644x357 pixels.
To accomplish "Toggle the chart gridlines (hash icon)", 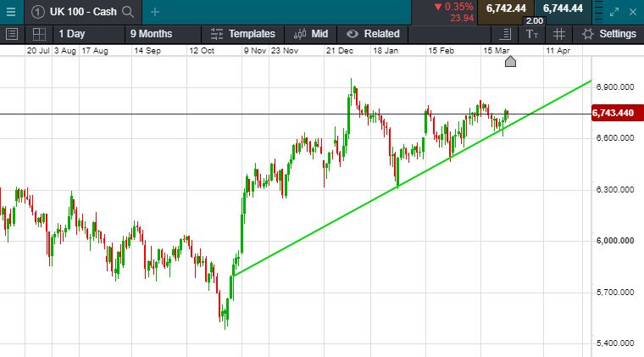I will click(x=558, y=34).
